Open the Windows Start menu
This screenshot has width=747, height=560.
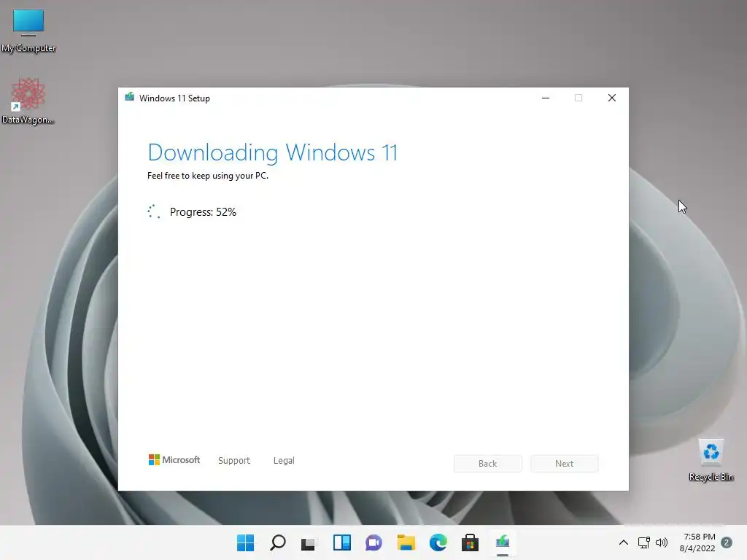click(245, 542)
